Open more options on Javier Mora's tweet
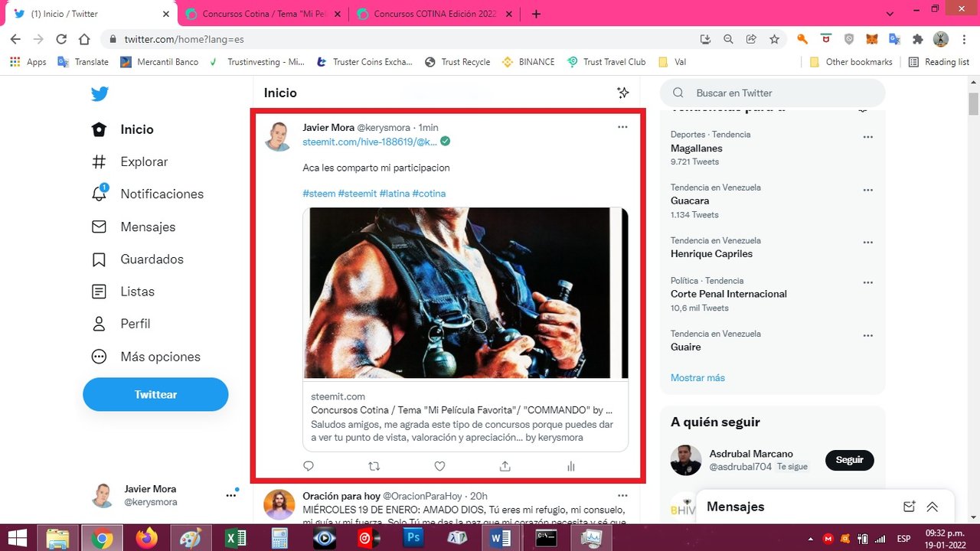This screenshot has width=980, height=551. [622, 127]
